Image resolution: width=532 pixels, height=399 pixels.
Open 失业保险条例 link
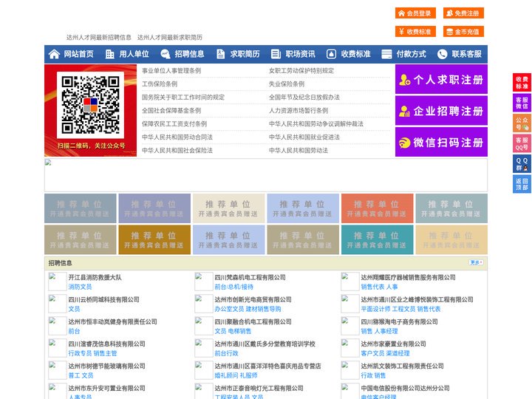pos(287,83)
